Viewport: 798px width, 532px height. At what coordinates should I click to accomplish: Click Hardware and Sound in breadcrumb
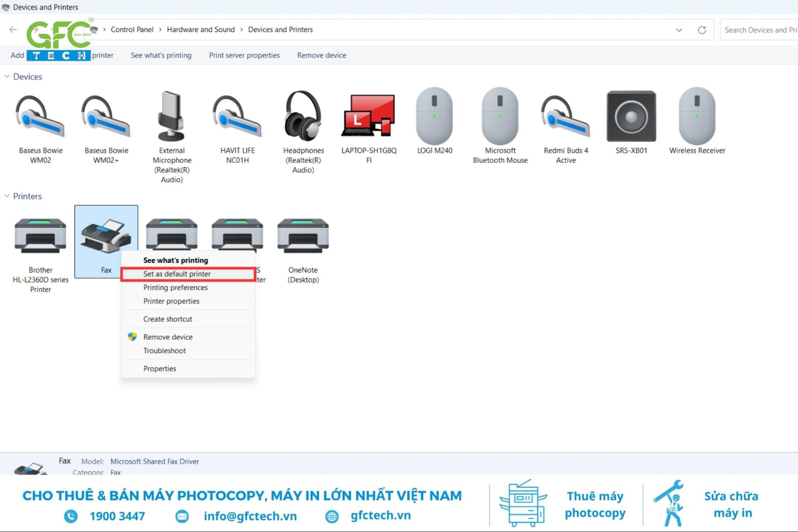(201, 30)
